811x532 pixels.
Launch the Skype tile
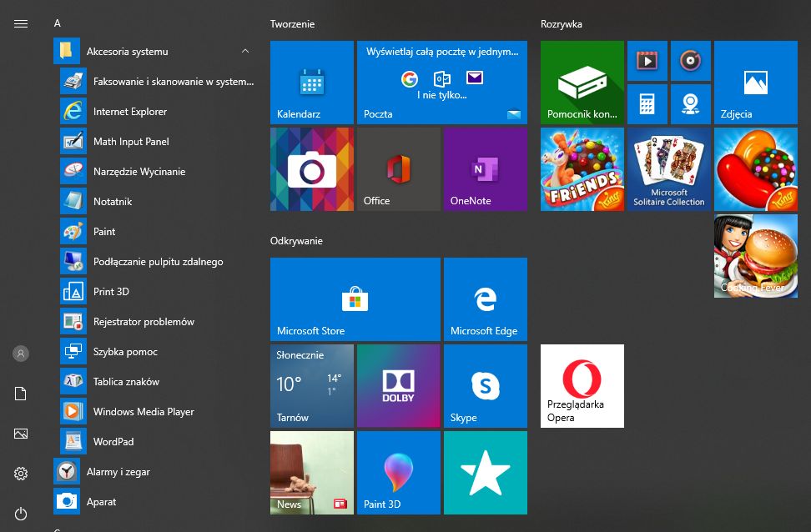[x=486, y=386]
